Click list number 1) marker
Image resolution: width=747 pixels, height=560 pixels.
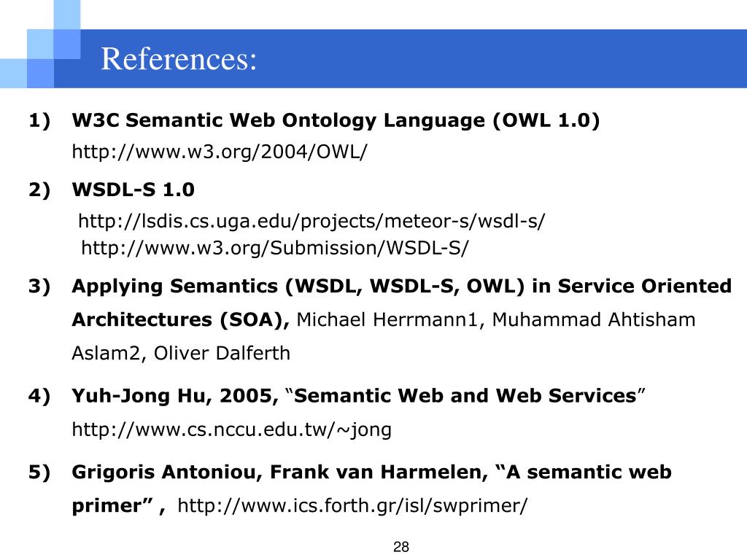point(39,120)
